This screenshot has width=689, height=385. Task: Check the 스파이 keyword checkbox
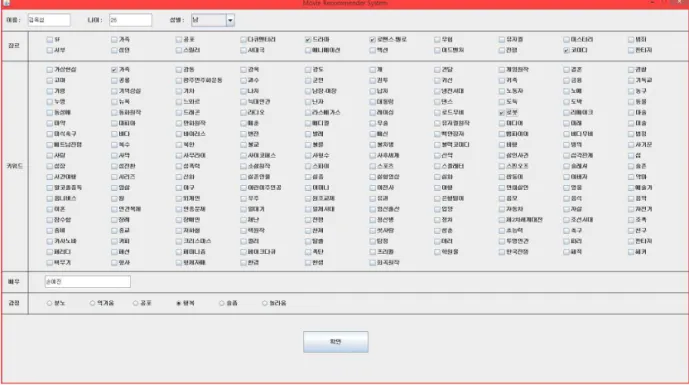pyautogui.click(x=308, y=166)
